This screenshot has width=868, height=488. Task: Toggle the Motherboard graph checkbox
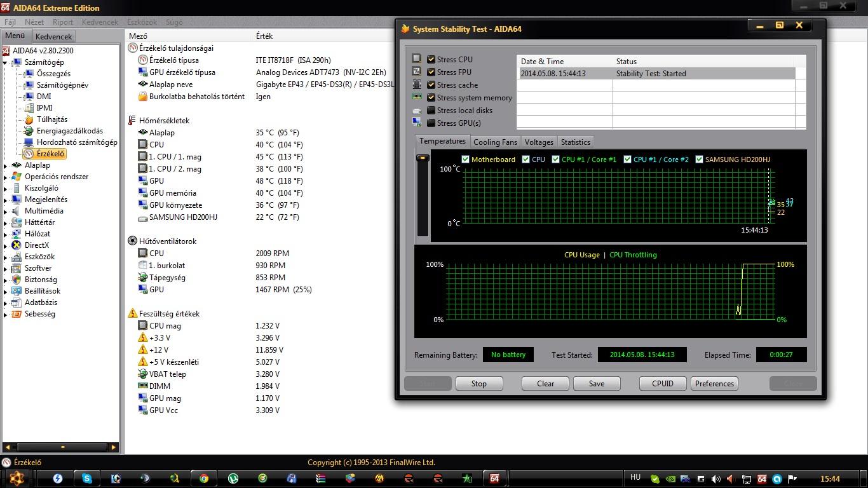[466, 159]
